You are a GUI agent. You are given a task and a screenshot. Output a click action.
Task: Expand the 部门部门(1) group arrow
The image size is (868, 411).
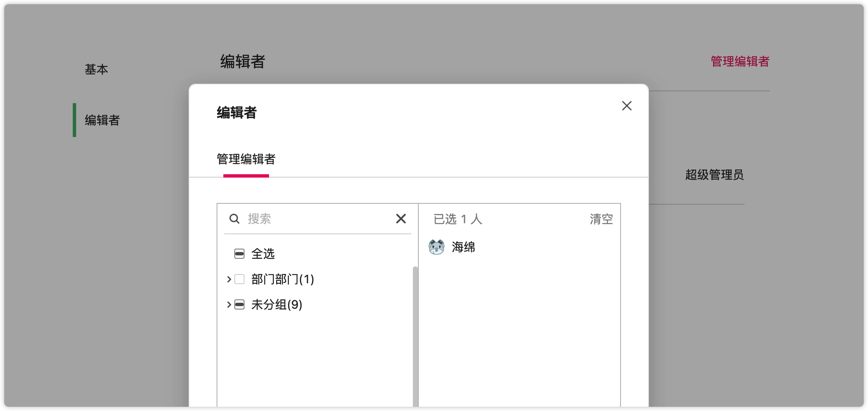click(229, 279)
